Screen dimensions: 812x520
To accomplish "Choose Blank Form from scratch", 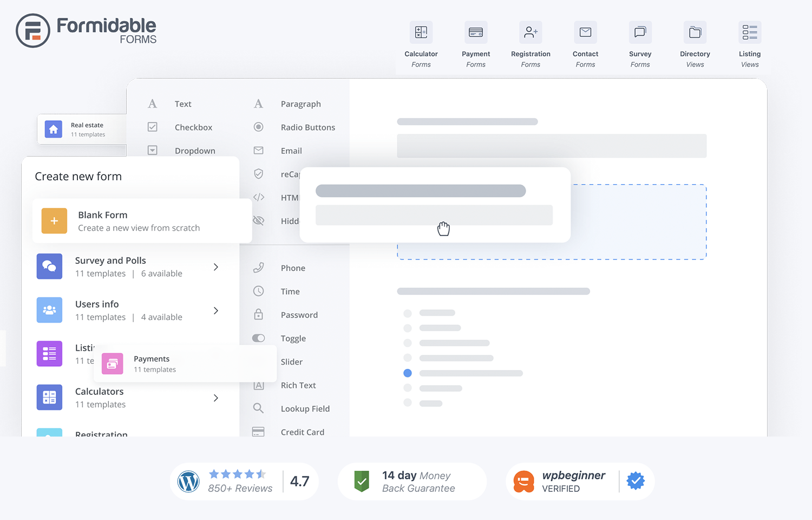I will click(x=142, y=221).
